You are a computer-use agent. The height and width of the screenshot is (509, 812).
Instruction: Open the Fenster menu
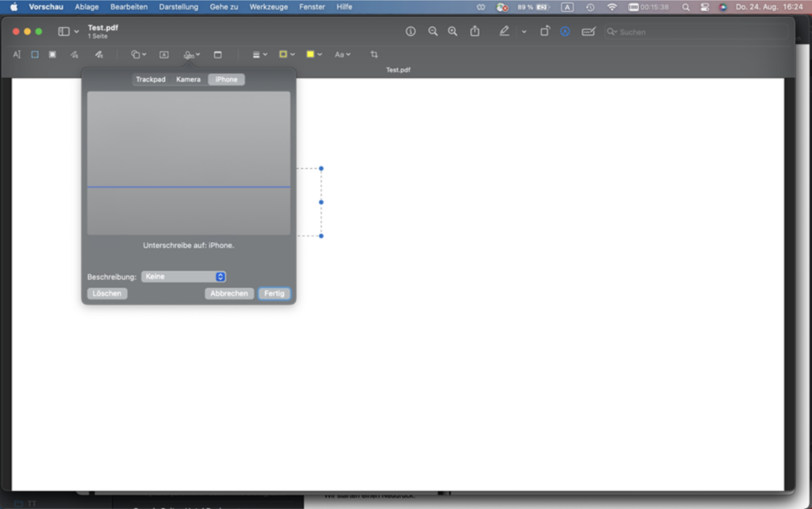pos(312,6)
